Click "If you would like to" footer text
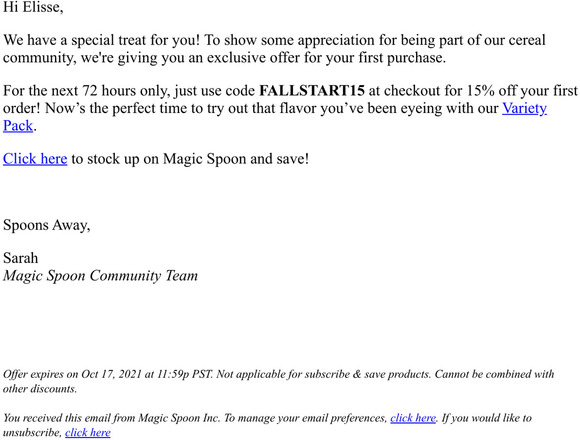Screen dimensions: 580x440 click(487, 418)
